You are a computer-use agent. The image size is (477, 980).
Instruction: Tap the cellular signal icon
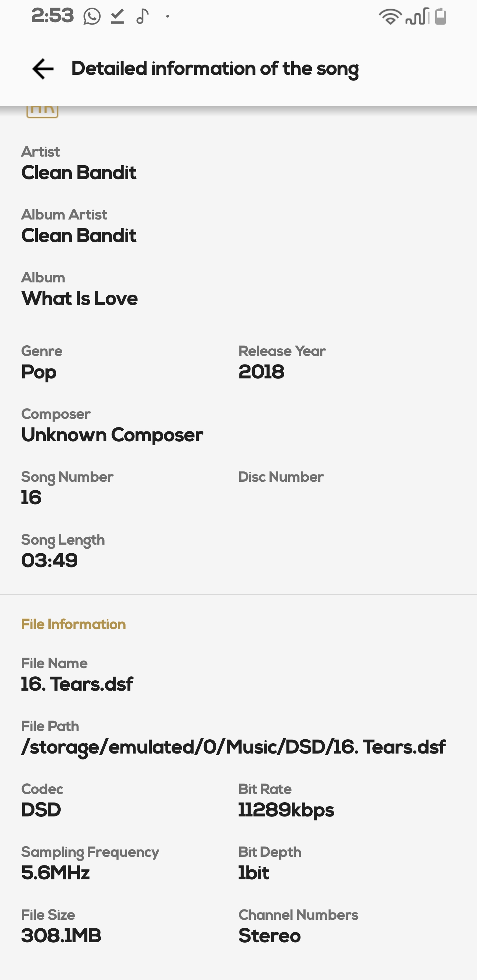tap(417, 17)
